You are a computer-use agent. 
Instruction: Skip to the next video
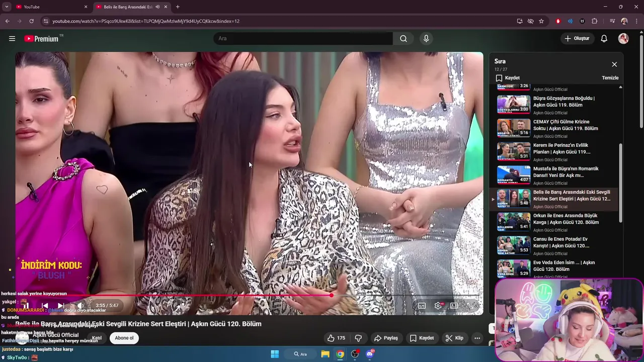[61, 305]
